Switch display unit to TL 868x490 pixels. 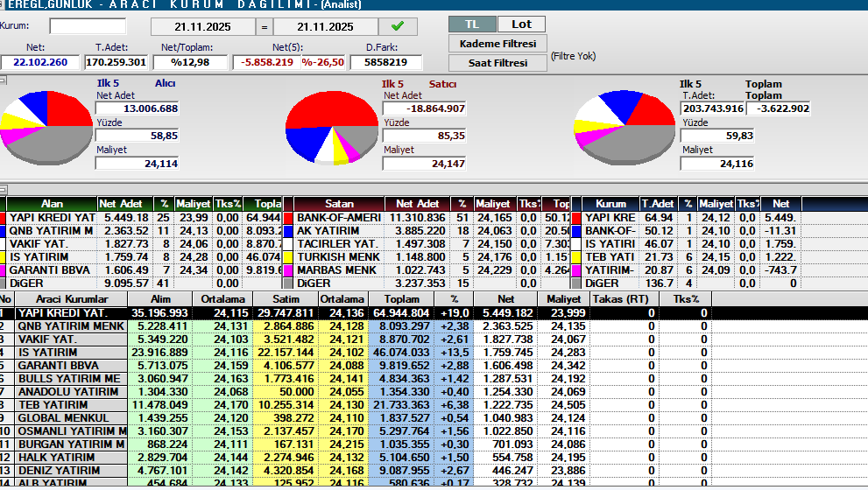pyautogui.click(x=472, y=24)
